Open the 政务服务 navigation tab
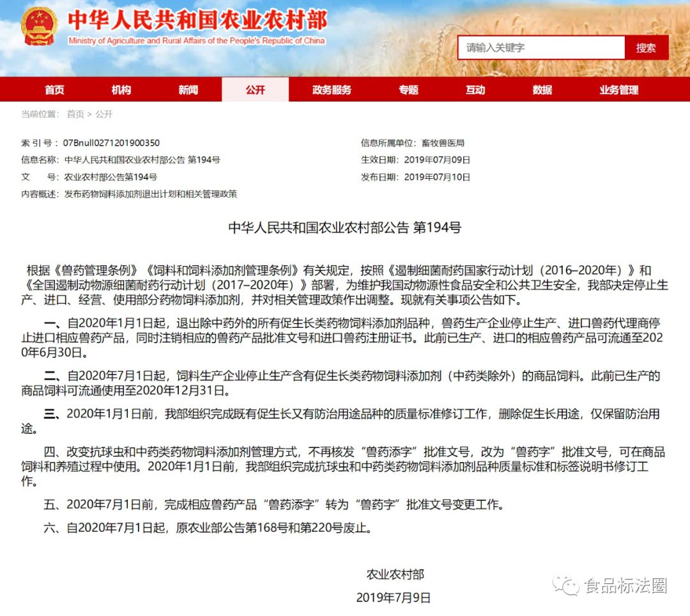 pyautogui.click(x=332, y=89)
